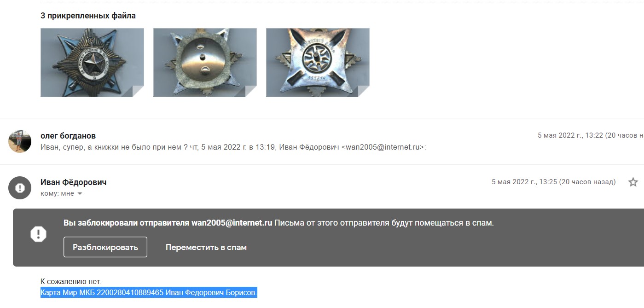Click the folded corner of third attachment
The image size is (644, 308).
coord(364,91)
